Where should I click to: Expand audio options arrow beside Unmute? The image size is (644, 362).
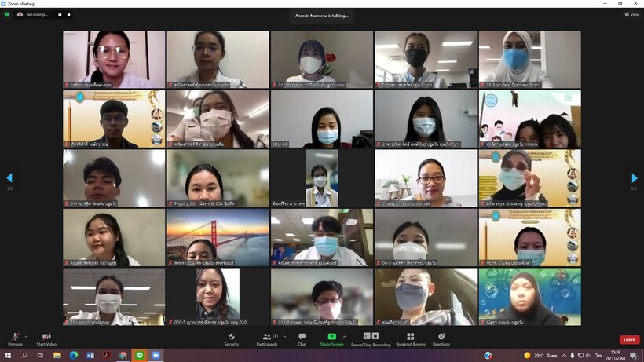click(x=26, y=335)
